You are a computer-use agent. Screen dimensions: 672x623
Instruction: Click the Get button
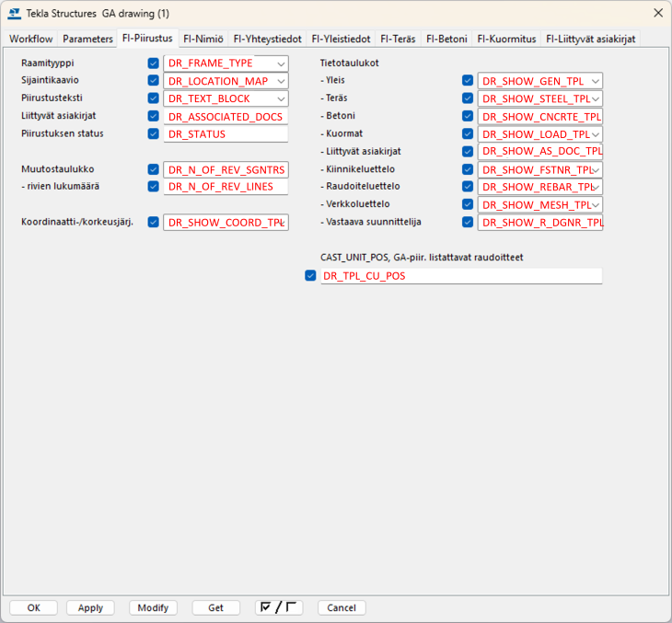pyautogui.click(x=215, y=607)
